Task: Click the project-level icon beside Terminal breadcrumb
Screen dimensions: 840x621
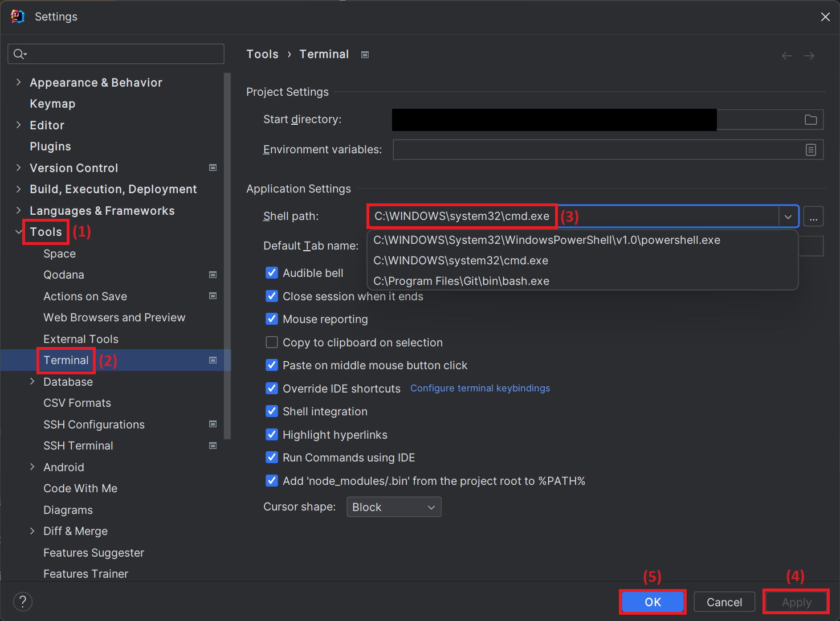Action: click(x=365, y=55)
